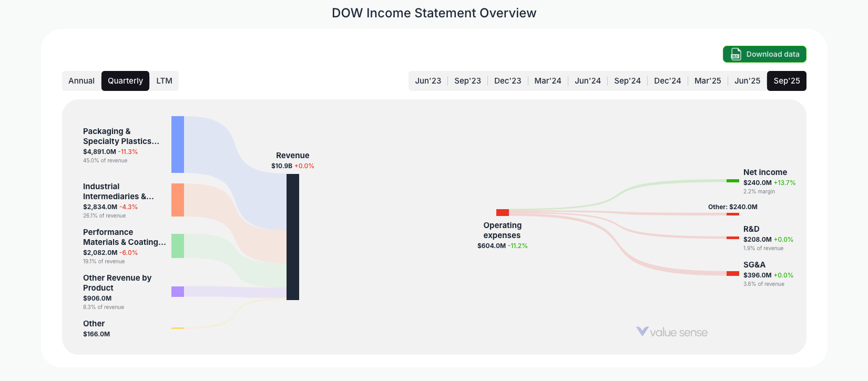Click the purple Other Revenue by Product bar
This screenshot has width=868, height=381.
178,292
